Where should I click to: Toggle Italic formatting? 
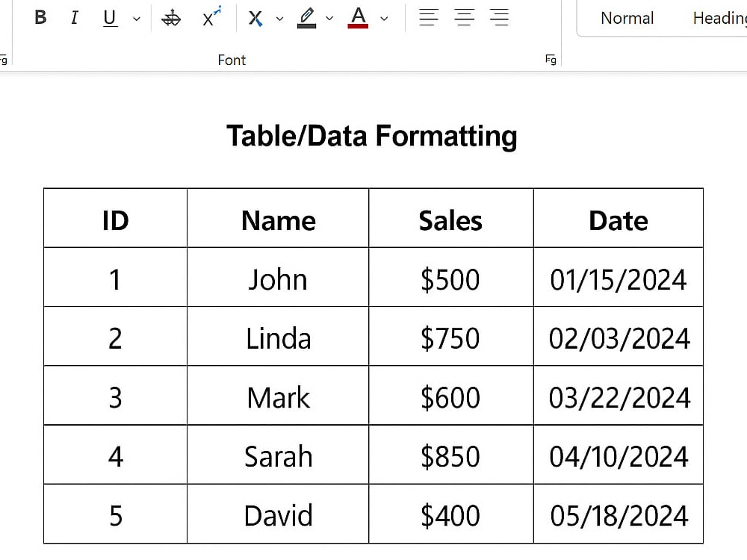click(74, 18)
